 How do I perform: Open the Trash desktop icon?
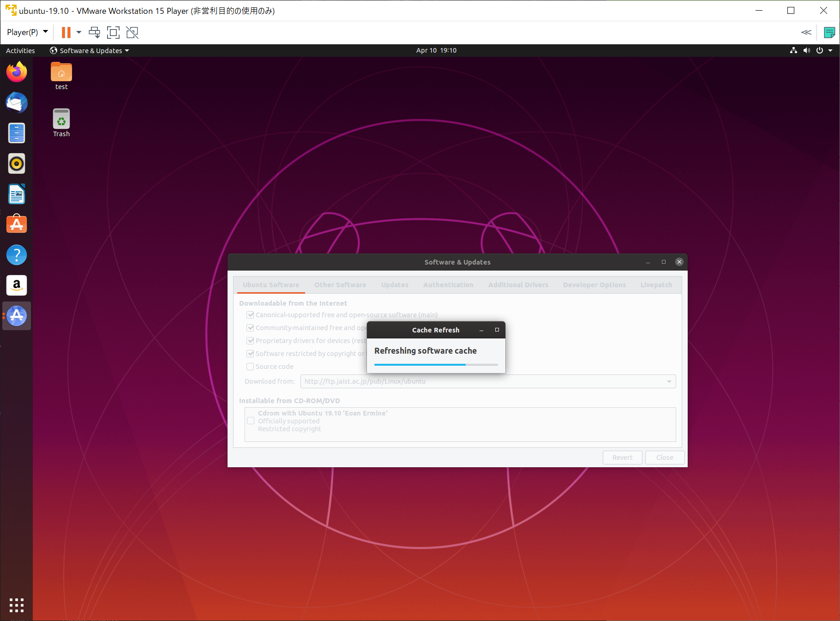coord(61,123)
